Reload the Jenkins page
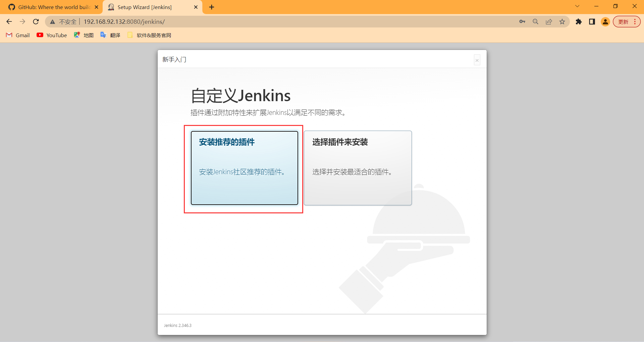This screenshot has width=644, height=342. pos(36,22)
